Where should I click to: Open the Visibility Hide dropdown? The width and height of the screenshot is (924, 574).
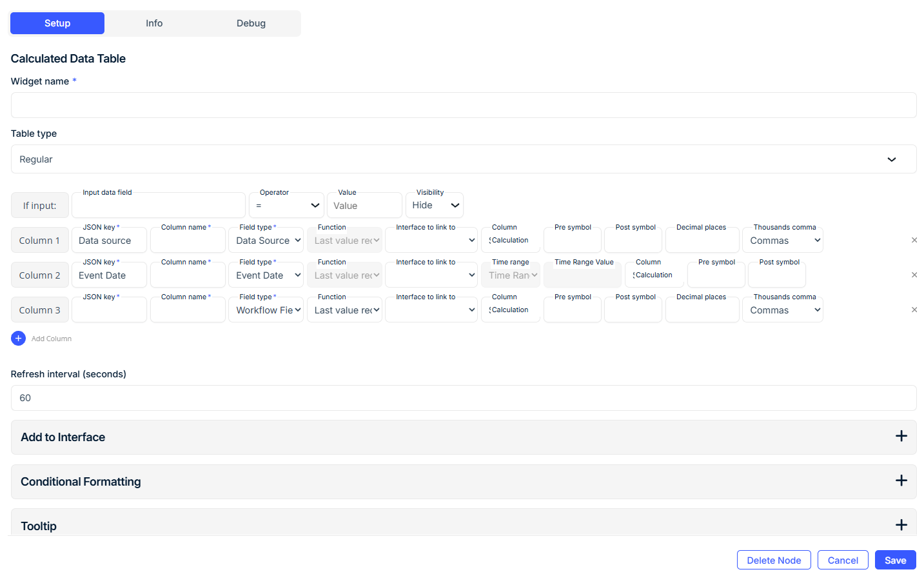pos(435,205)
